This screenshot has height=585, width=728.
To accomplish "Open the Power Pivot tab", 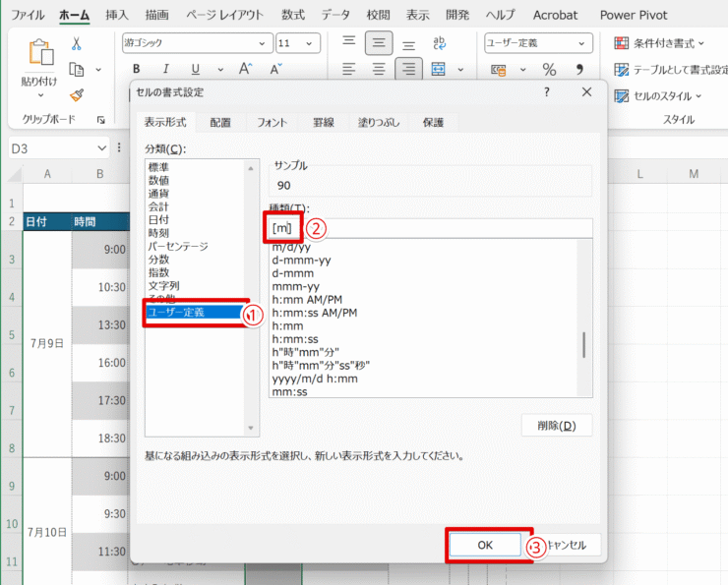I will (x=634, y=15).
